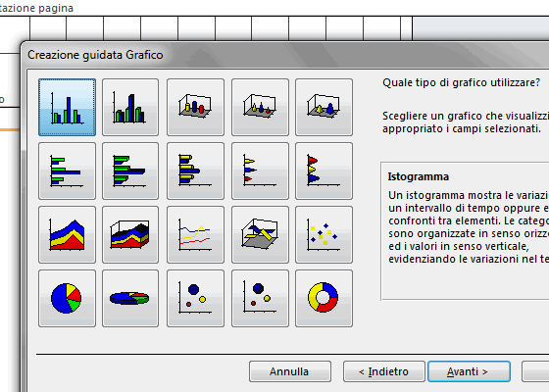This screenshot has width=549, height=392.
Task: Choose the pyramid horizontal bar chart
Action: pos(324,171)
